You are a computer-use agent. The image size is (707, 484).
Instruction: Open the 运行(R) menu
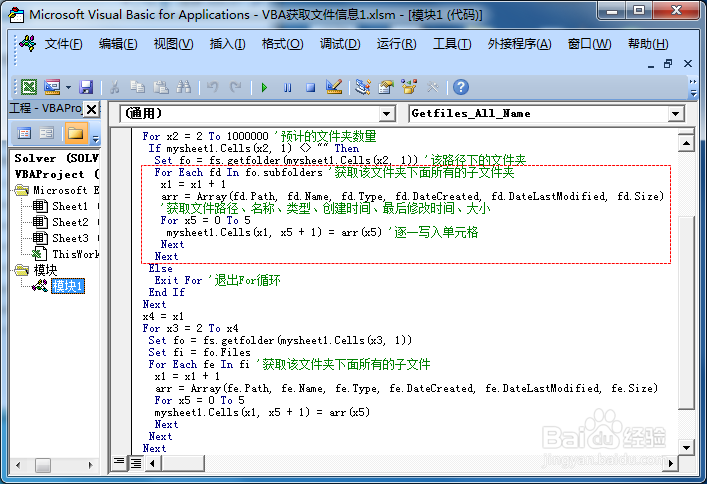(396, 44)
